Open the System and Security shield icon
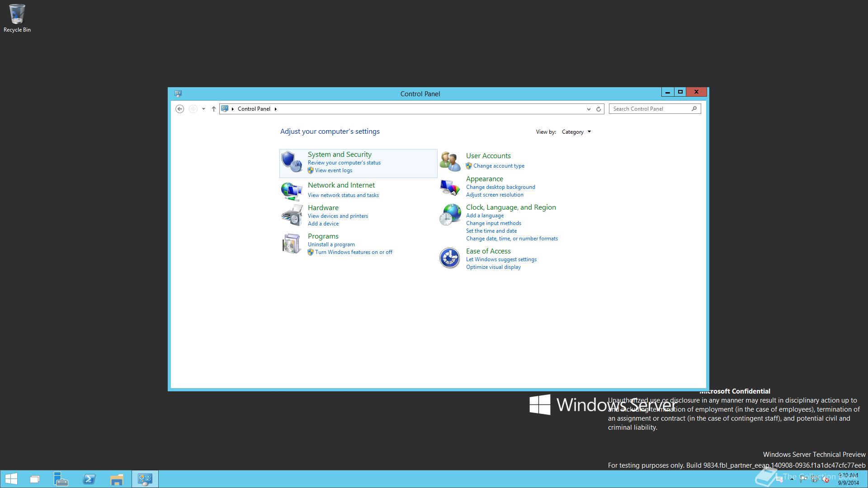 [x=291, y=162]
